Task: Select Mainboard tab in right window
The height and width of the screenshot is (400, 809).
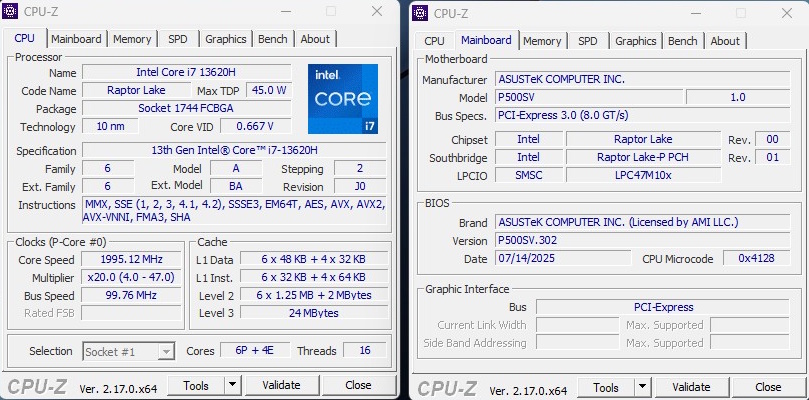Action: coord(486,40)
